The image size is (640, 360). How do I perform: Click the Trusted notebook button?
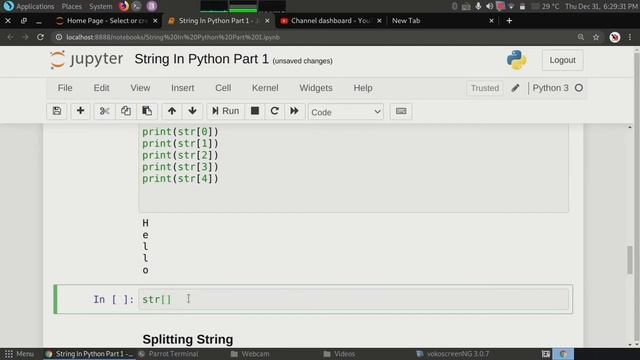(x=485, y=88)
